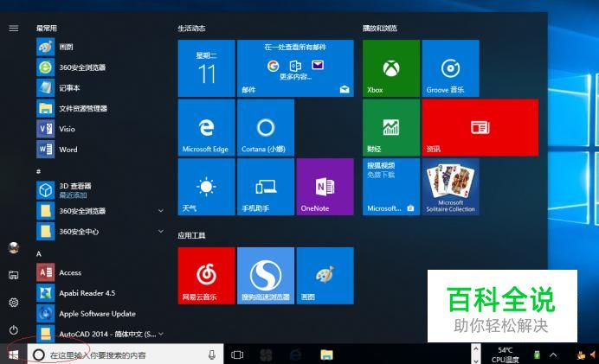The height and width of the screenshot is (364, 599).
Task: Expand the 360安全中心 folder chevron
Action: [x=161, y=231]
